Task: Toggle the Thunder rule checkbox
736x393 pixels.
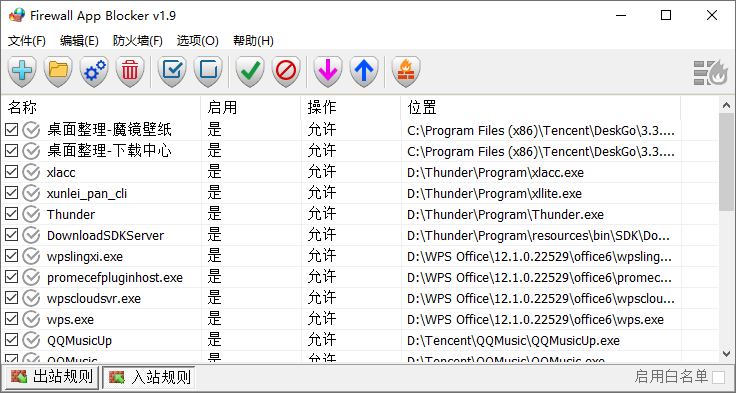Action: [11, 214]
